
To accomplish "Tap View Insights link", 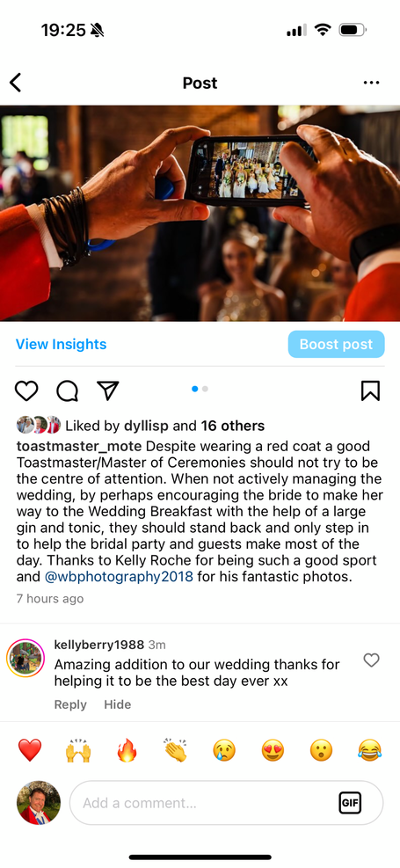I will pyautogui.click(x=61, y=345).
